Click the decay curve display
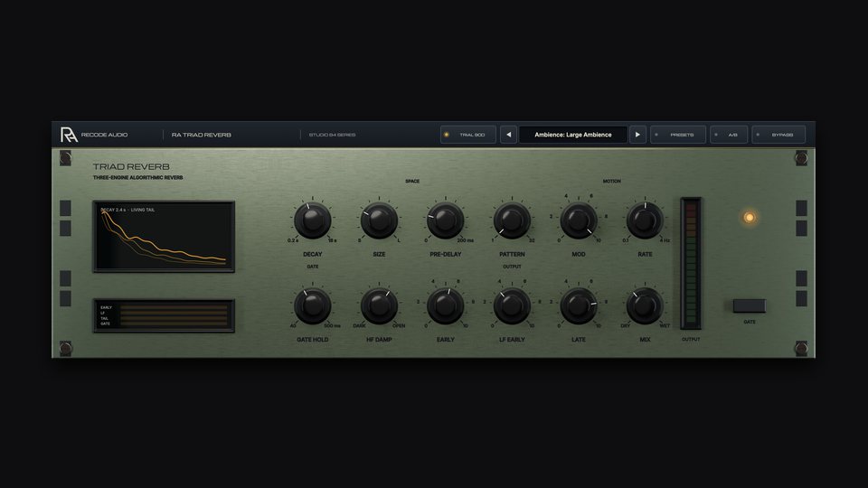 (164, 236)
